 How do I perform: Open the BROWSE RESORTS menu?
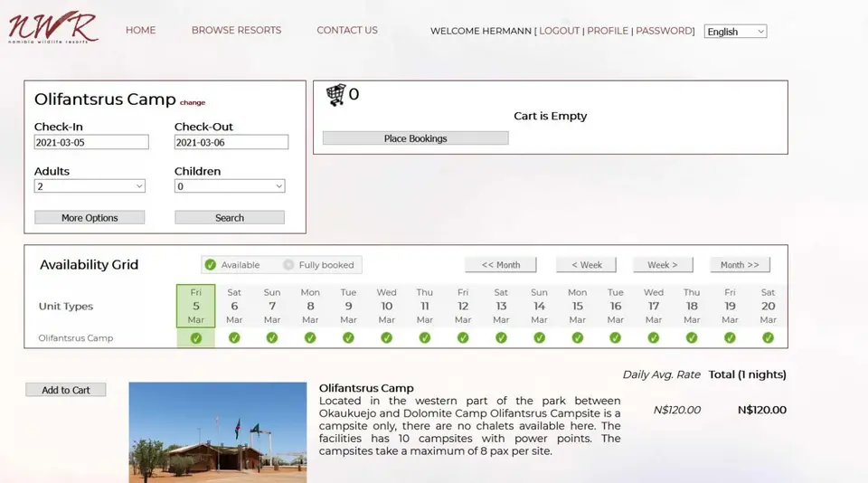(x=236, y=30)
